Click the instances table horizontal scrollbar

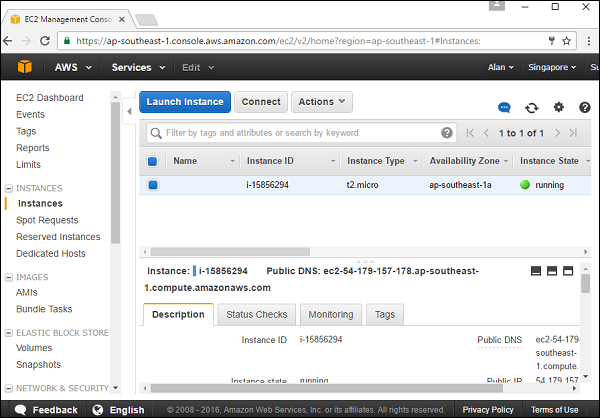click(230, 251)
